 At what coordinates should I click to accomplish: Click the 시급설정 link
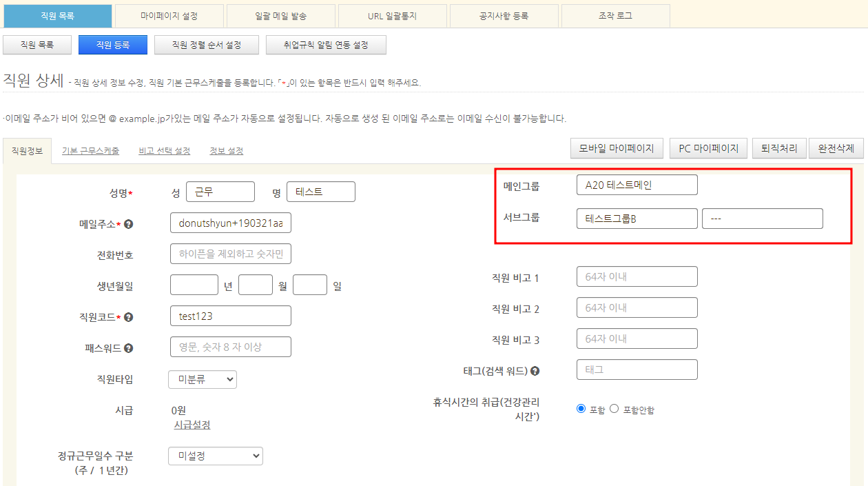pos(192,425)
